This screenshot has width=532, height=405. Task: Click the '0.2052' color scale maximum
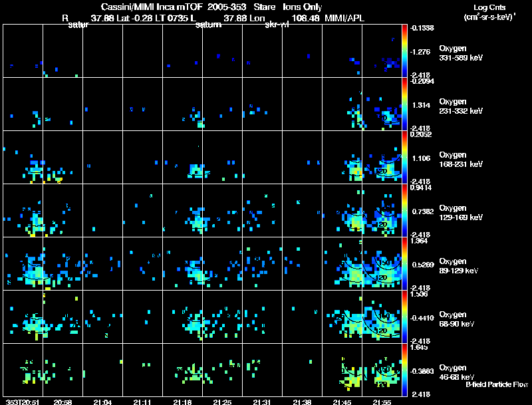tap(421, 134)
